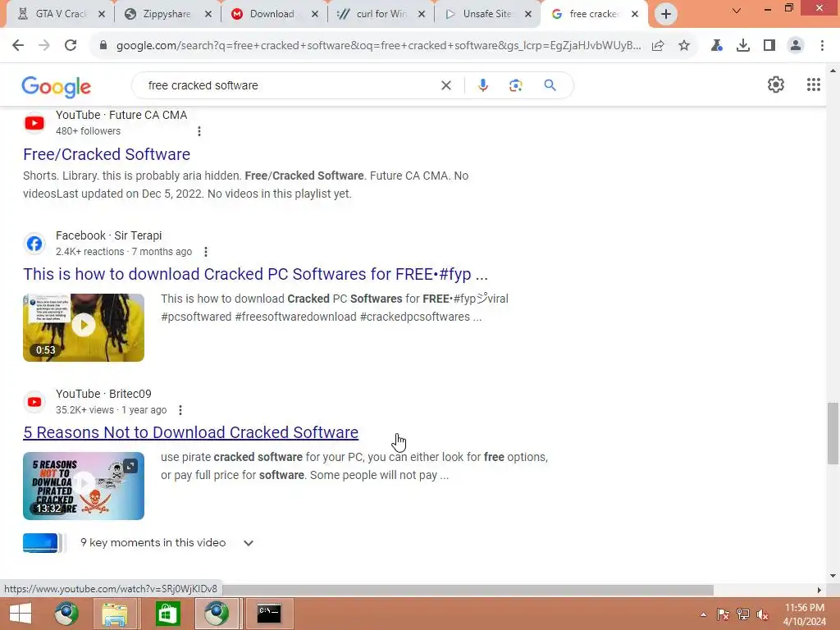840x630 pixels.
Task: Close the Unsafe Site tab
Action: pyautogui.click(x=528, y=14)
